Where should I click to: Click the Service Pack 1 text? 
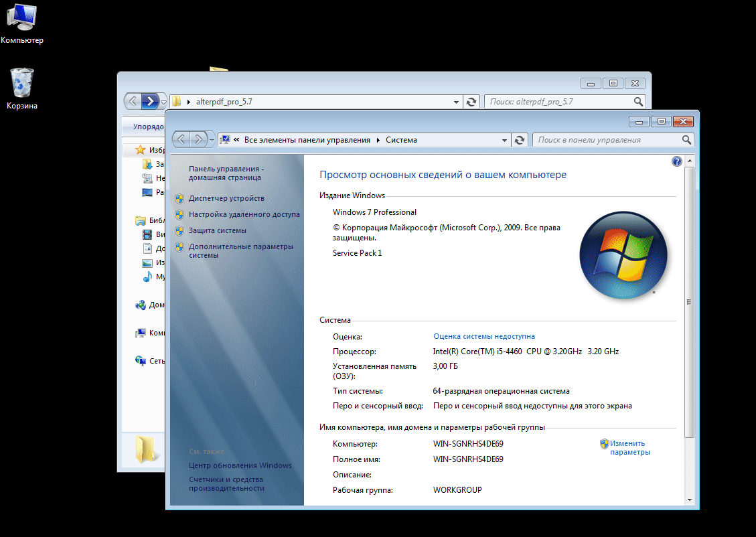pyautogui.click(x=358, y=253)
